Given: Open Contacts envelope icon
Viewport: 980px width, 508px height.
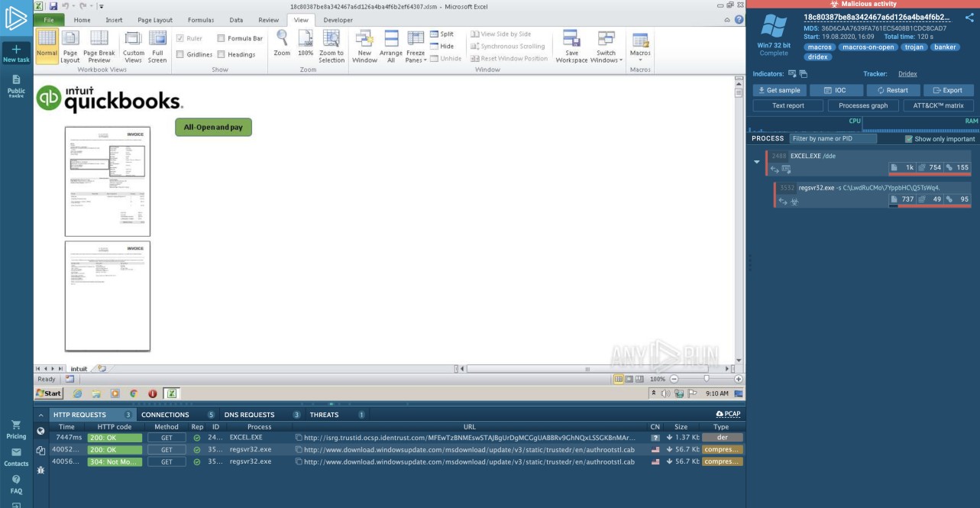Looking at the screenshot, I should 16,457.
